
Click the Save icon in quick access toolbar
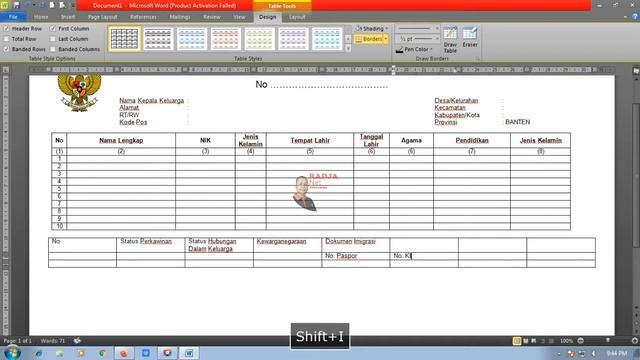pos(16,5)
